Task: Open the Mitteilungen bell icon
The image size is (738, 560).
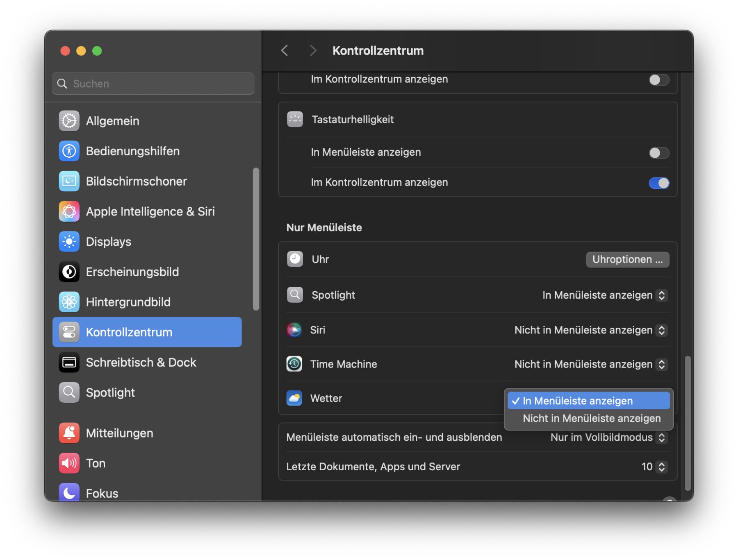Action: click(x=69, y=433)
